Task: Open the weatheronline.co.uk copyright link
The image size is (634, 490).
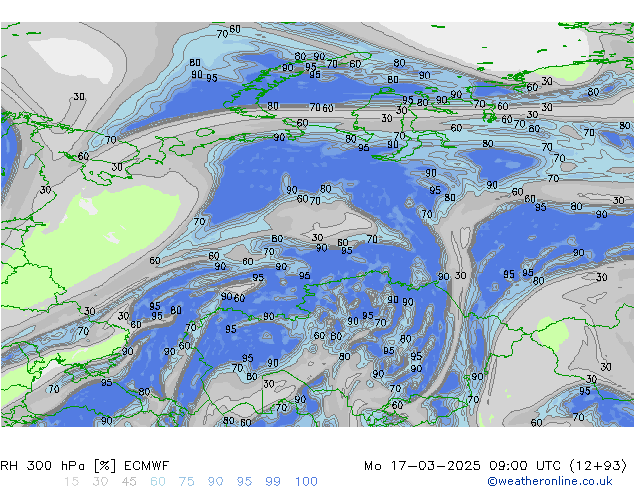Action: (x=550, y=481)
